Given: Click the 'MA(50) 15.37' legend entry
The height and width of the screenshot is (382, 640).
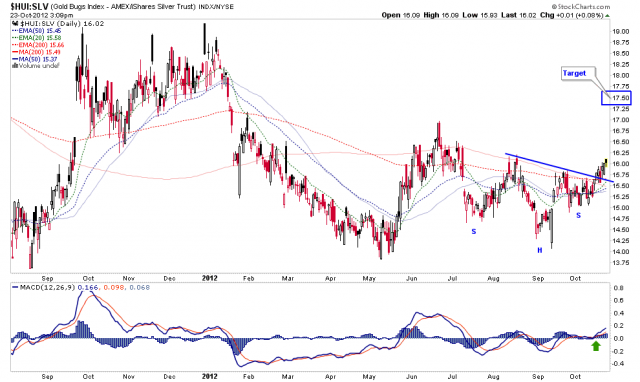Looking at the screenshot, I should point(35,59).
